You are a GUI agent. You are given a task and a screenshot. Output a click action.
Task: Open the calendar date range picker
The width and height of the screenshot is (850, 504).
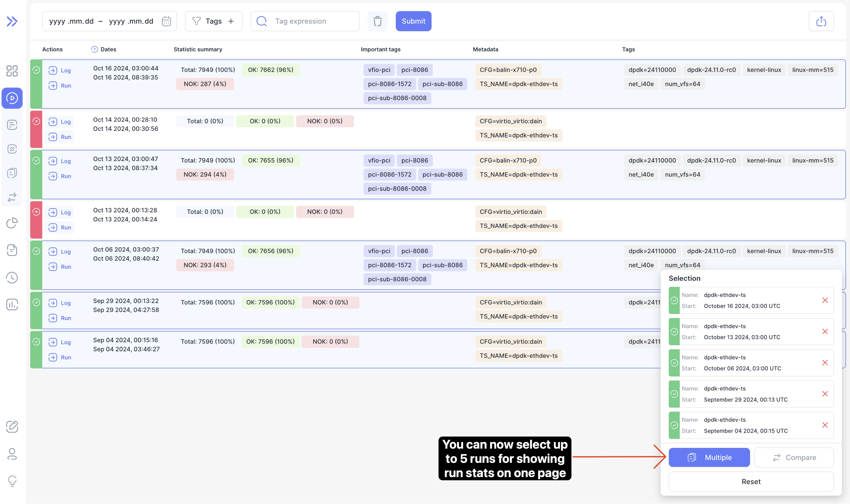[x=166, y=21]
